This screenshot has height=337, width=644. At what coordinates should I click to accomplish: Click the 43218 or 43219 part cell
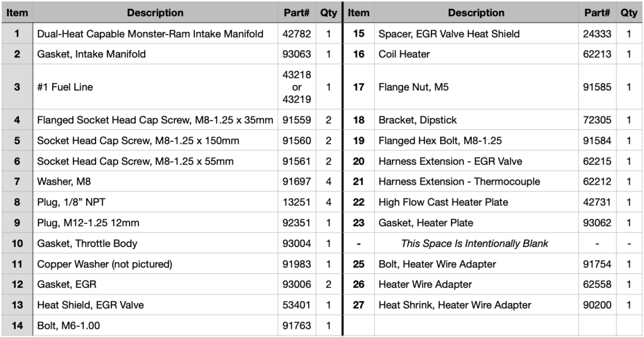(x=297, y=87)
